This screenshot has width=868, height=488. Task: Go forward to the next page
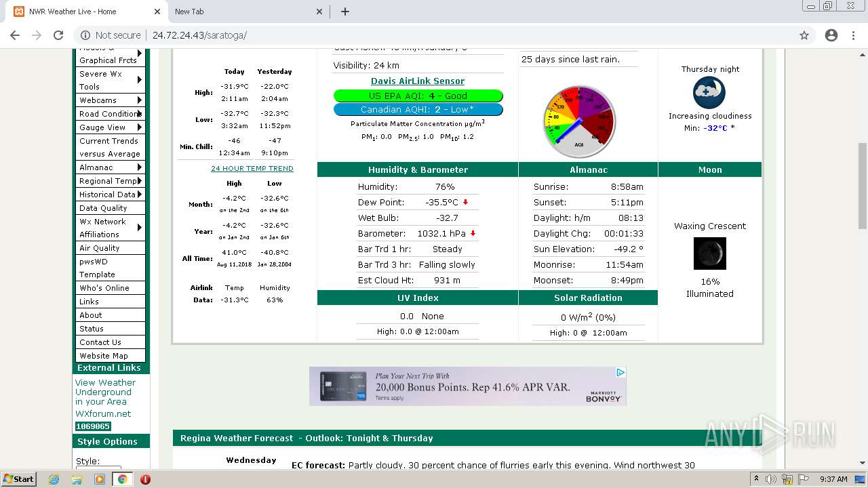click(37, 35)
